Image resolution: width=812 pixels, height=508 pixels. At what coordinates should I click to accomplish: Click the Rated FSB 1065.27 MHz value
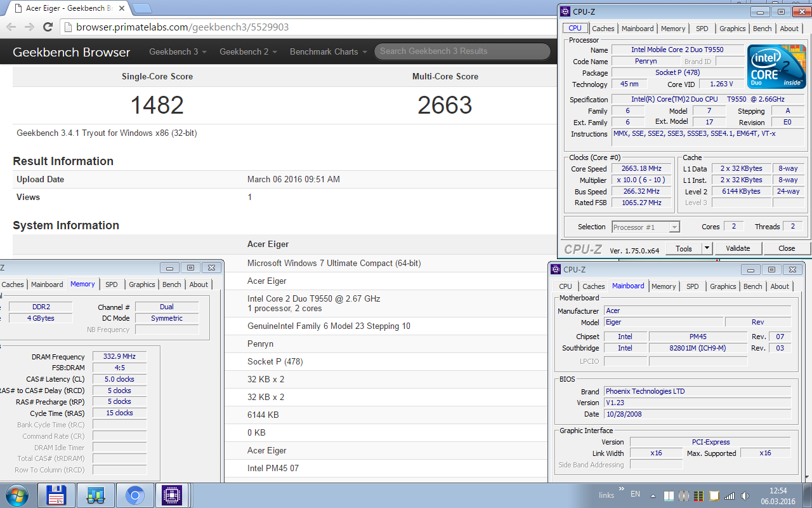(x=642, y=203)
